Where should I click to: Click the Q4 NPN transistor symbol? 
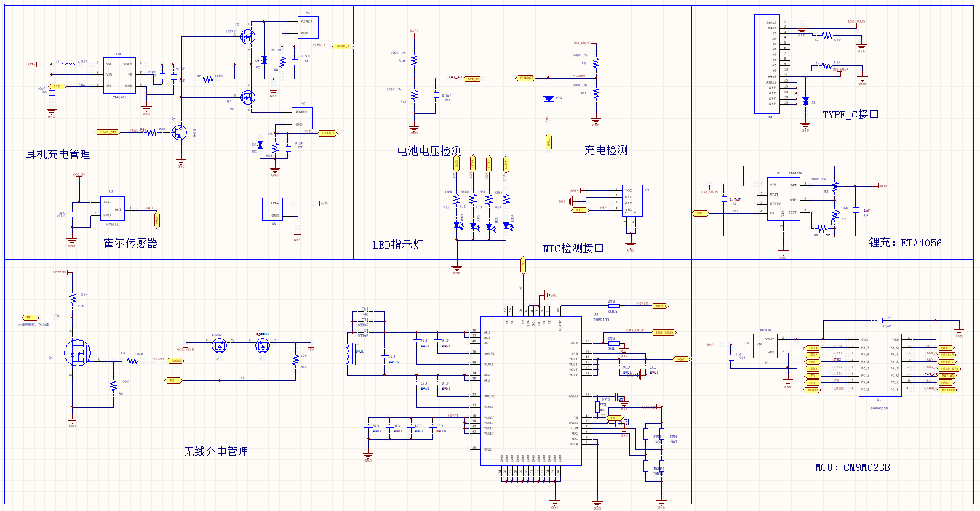click(x=180, y=132)
